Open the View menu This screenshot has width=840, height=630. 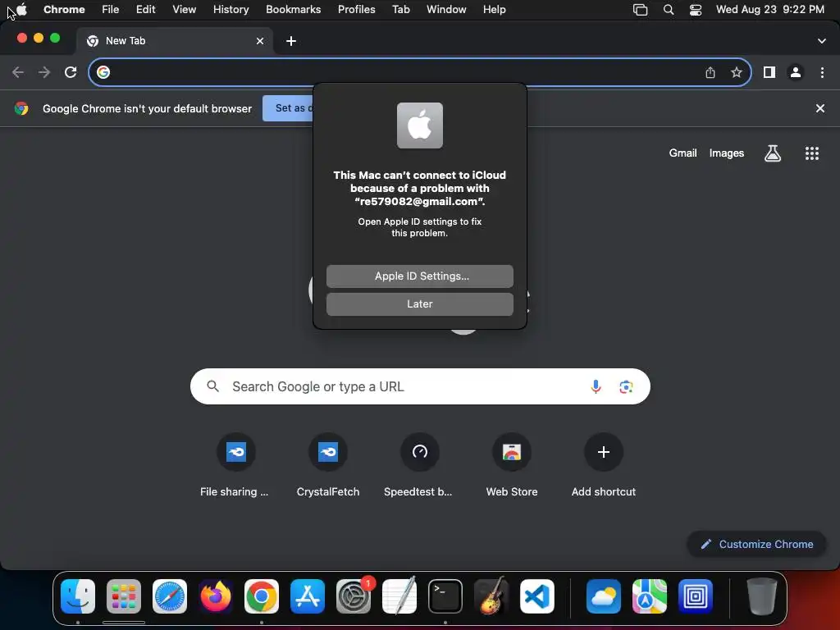[x=184, y=10]
